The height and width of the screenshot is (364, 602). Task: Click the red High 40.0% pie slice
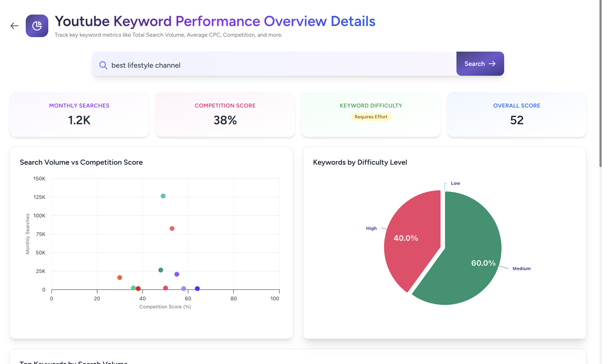click(x=411, y=242)
